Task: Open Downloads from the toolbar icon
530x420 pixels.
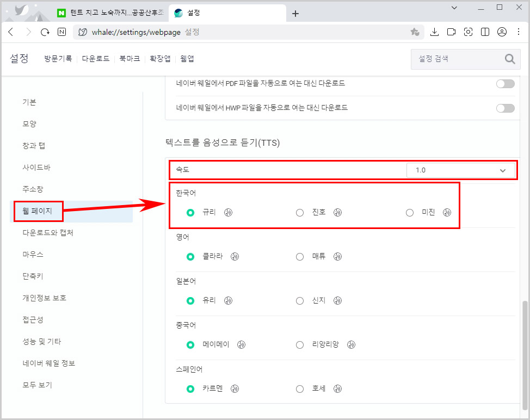Action: 434,32
